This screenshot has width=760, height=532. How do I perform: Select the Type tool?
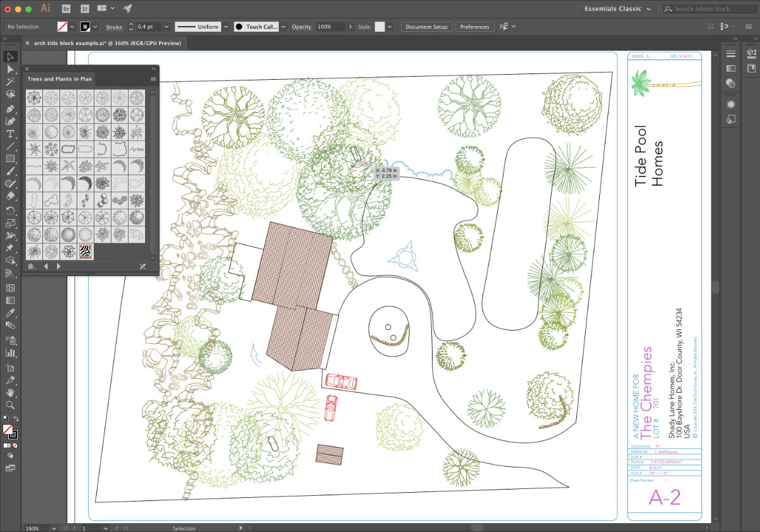(x=10, y=134)
